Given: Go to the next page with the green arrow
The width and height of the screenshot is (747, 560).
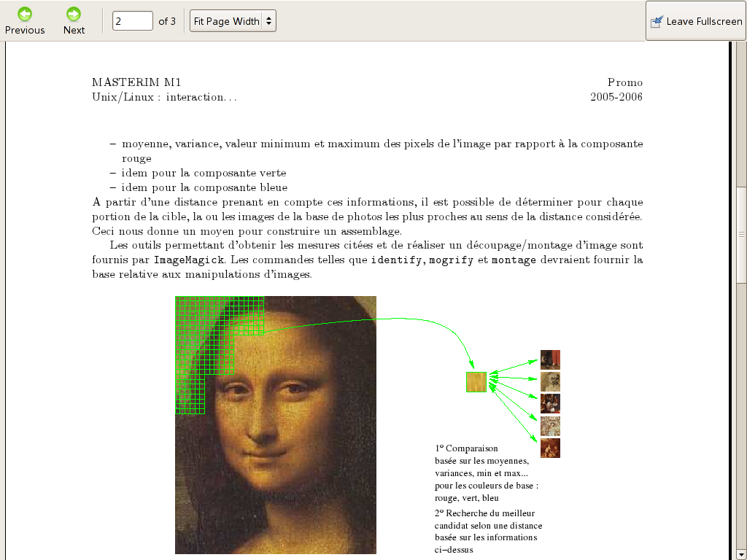Looking at the screenshot, I should (74, 21).
